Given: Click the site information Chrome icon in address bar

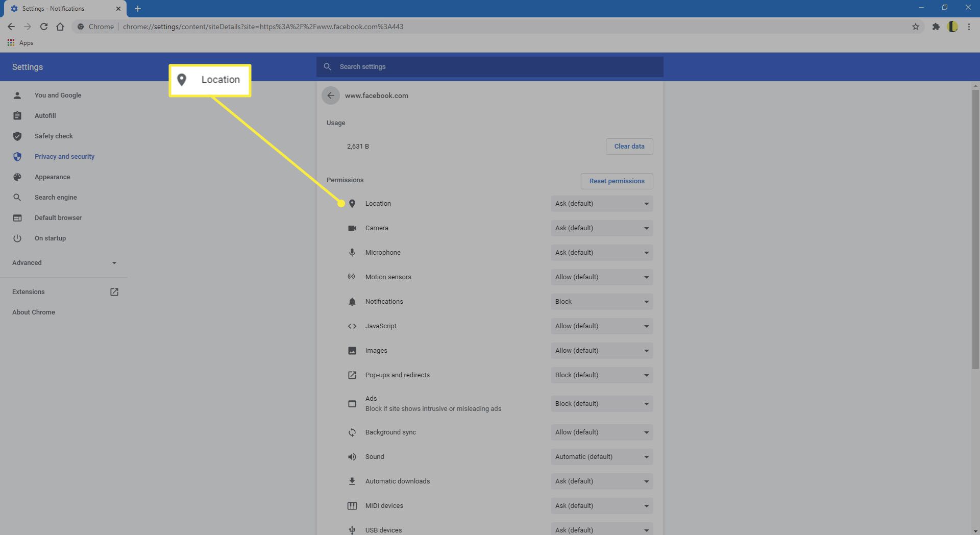Looking at the screenshot, I should click(81, 27).
